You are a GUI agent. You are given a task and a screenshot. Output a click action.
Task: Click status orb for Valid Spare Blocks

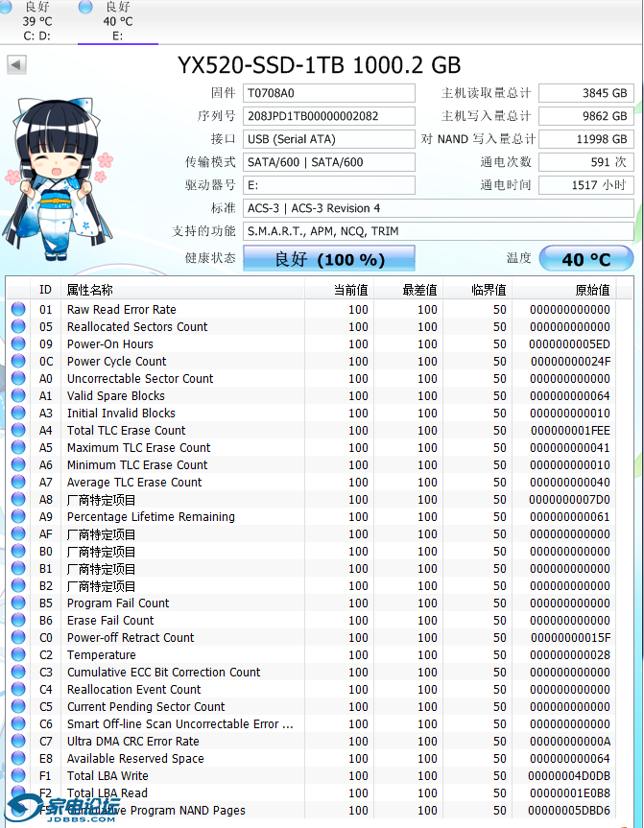pos(18,395)
